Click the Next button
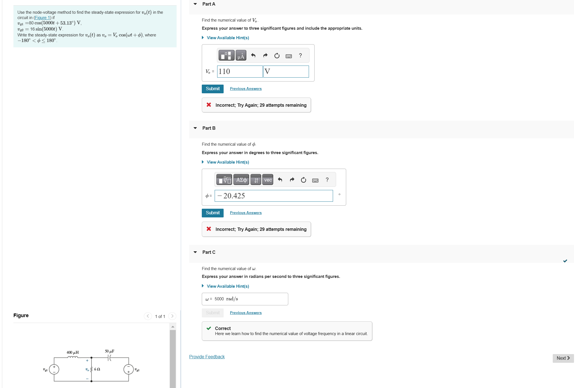This screenshot has width=588, height=388. pos(563,358)
